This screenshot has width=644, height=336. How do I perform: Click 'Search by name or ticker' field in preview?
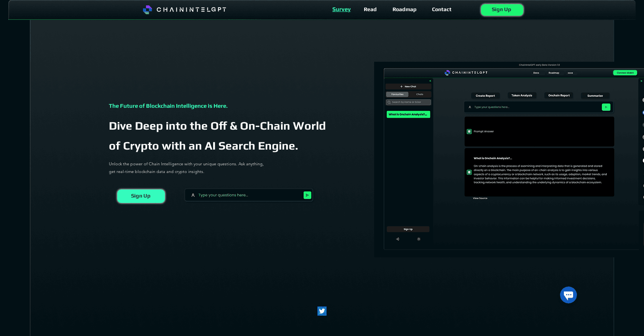point(408,102)
